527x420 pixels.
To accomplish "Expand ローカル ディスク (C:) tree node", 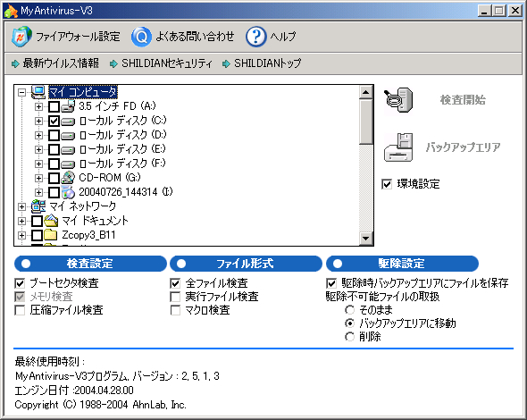I will click(38, 121).
